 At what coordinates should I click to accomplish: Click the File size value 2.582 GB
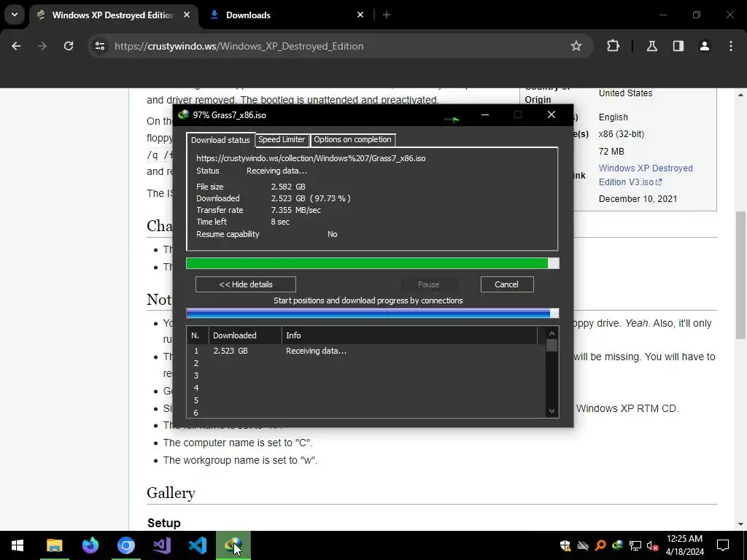coord(288,187)
